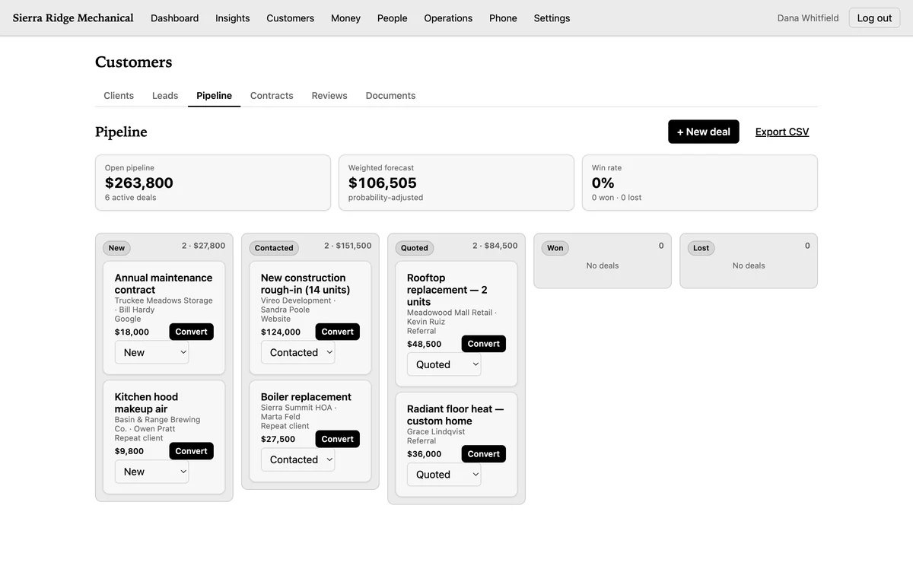Convert the New construction rough-in deal
The height and width of the screenshot is (588, 913).
337,332
